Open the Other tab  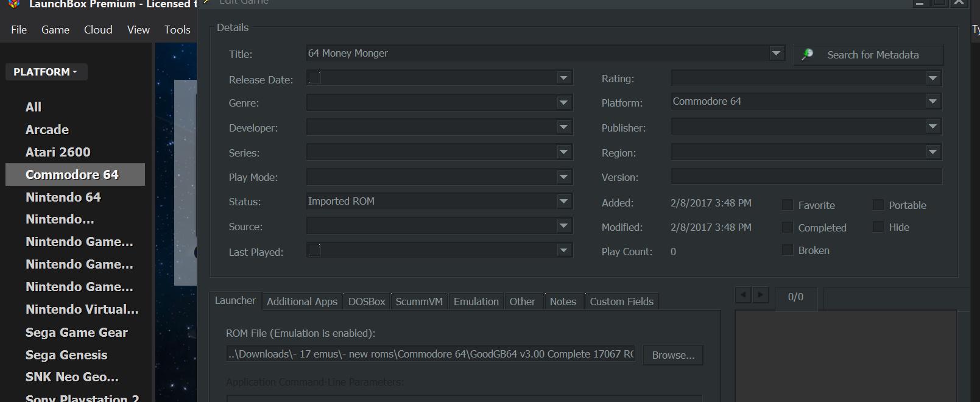[x=523, y=301]
